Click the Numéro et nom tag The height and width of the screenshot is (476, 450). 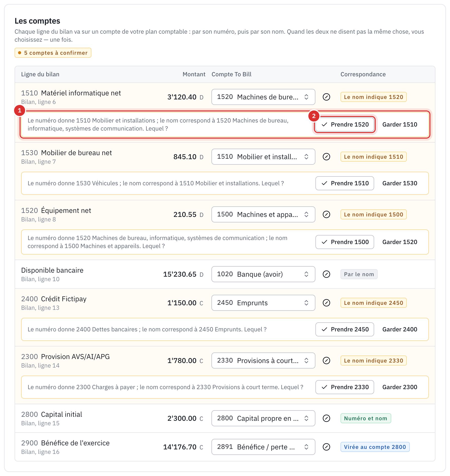pos(366,418)
